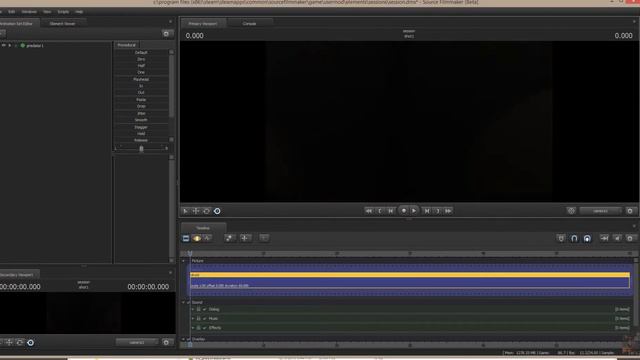Uncheck the Effects track checkbox
The width and height of the screenshot is (640, 360).
204,328
